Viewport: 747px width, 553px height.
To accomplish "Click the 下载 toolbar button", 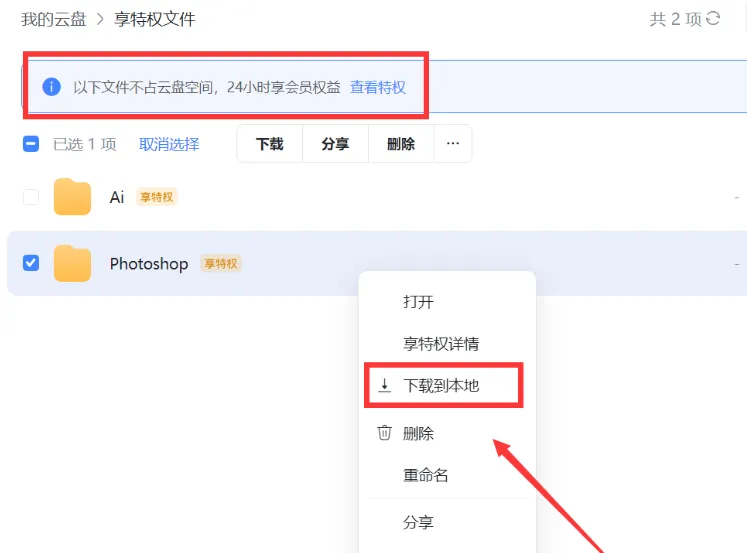I will pos(270,143).
